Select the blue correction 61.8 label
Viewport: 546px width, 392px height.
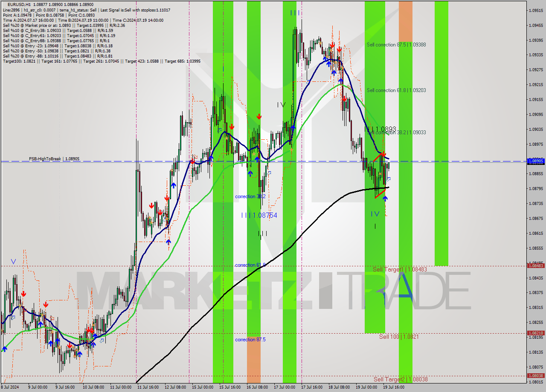[x=250, y=265]
